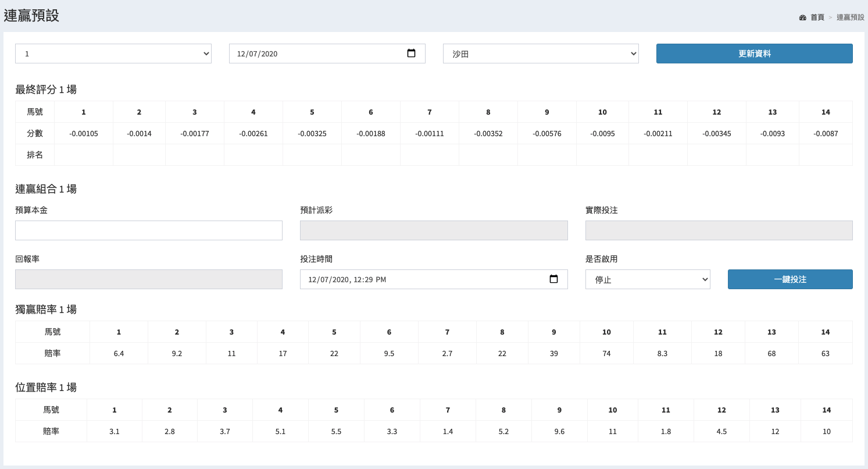Click place odds value 2.8
The width and height of the screenshot is (868, 469).
[x=170, y=431]
